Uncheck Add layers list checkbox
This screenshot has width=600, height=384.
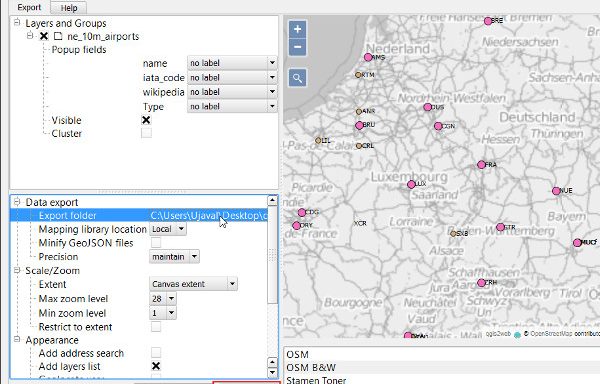(x=156, y=366)
